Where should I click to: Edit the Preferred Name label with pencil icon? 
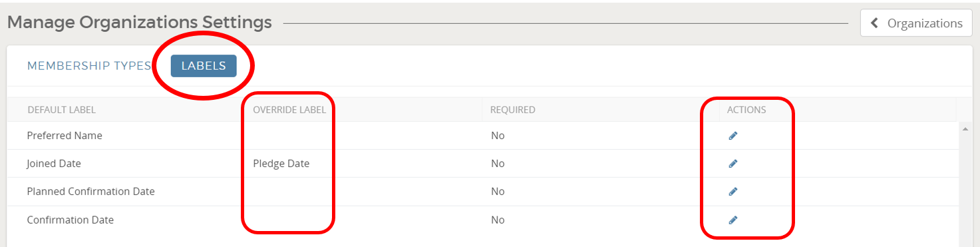point(733,136)
